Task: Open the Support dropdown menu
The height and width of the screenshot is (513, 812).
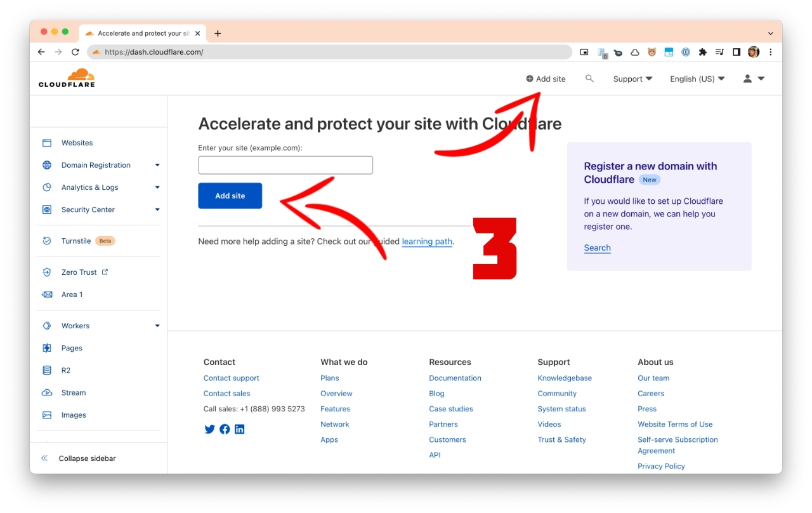Action: coord(632,79)
